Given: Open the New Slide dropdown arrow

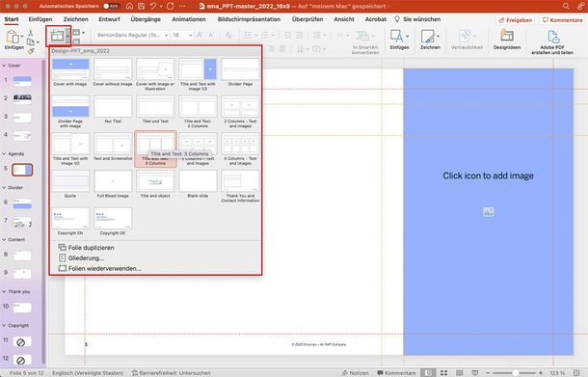Looking at the screenshot, I should (67, 37).
